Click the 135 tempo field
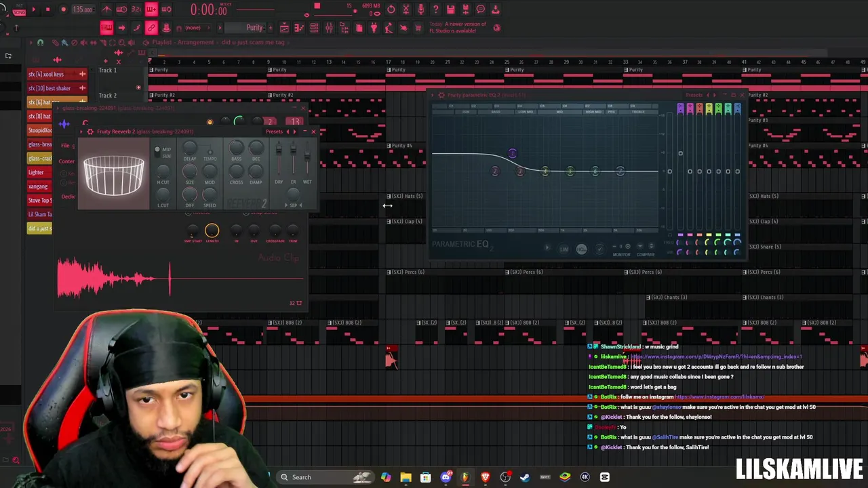Screen dimensions: 868x488 83,9
